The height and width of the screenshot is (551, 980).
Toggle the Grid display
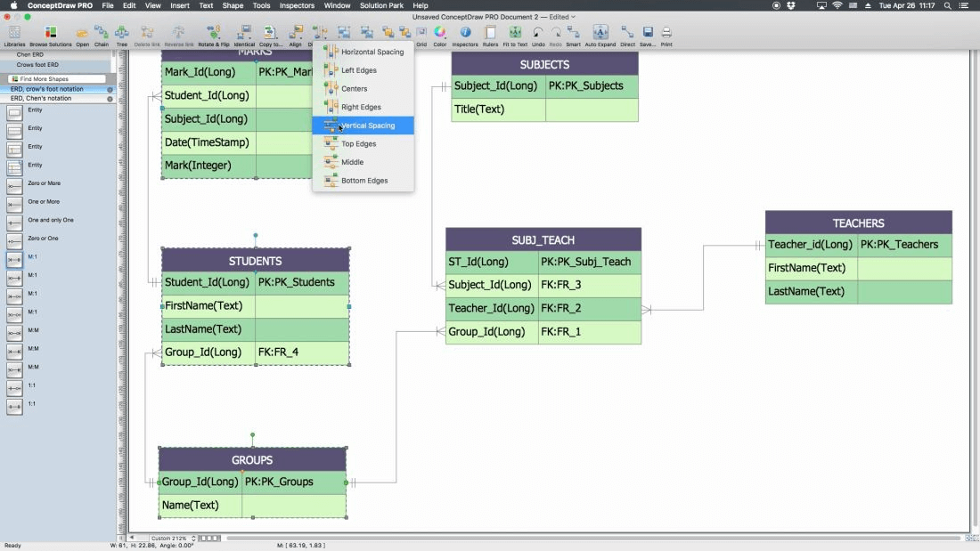421,34
